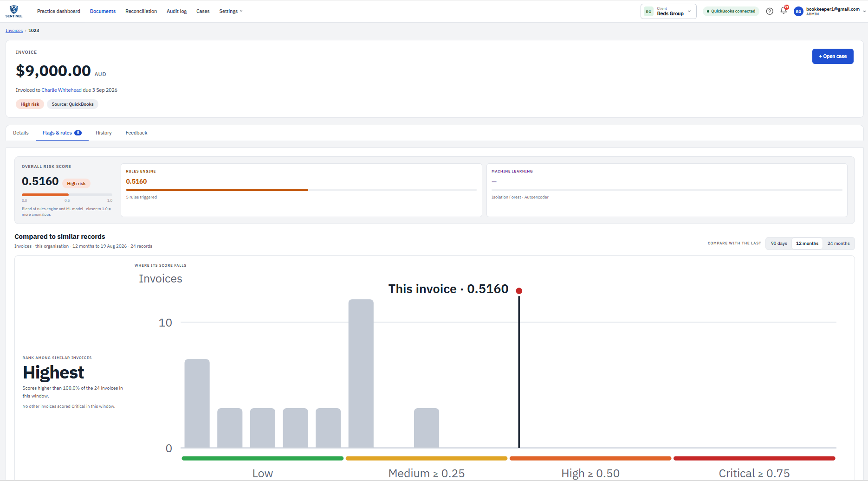Viewport: 868px width, 481px height.
Task: Click the rules engine score bar
Action: tap(301, 190)
